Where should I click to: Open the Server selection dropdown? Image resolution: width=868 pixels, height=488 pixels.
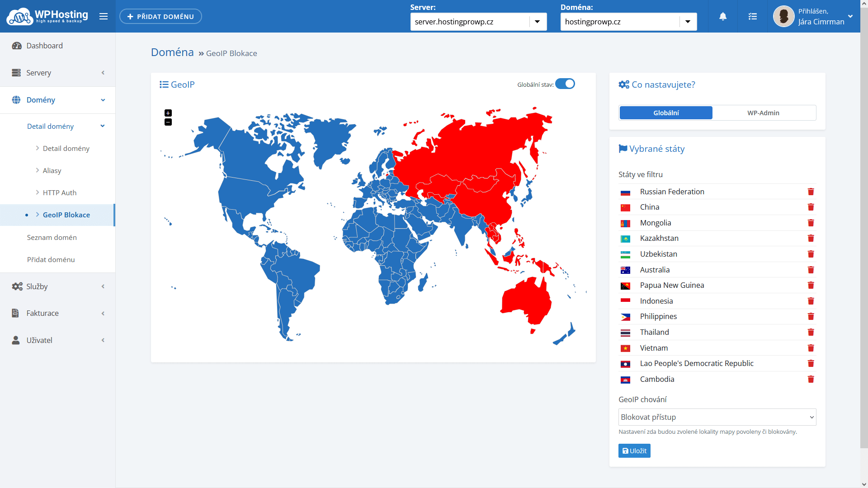point(537,22)
